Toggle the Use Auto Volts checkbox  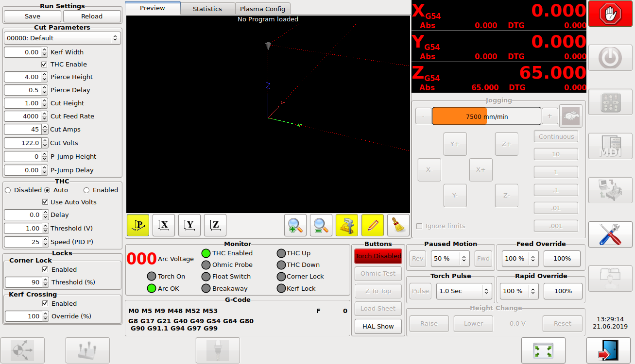pos(45,202)
